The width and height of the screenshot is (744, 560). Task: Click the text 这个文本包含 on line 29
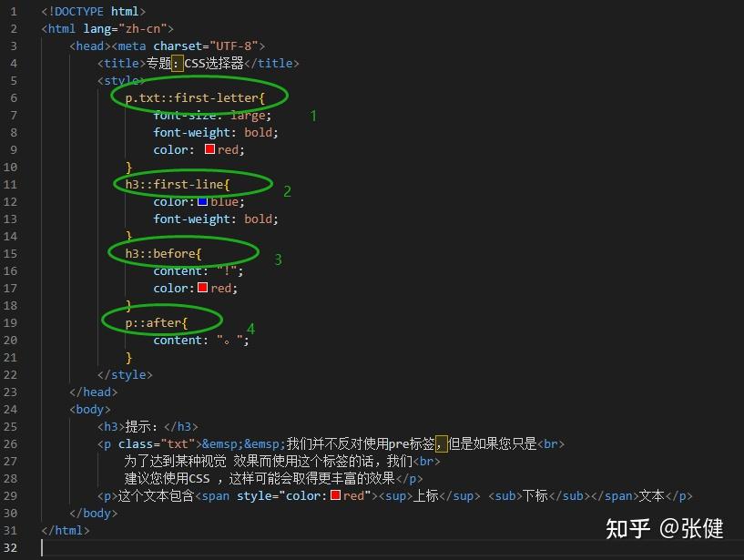(x=156, y=496)
